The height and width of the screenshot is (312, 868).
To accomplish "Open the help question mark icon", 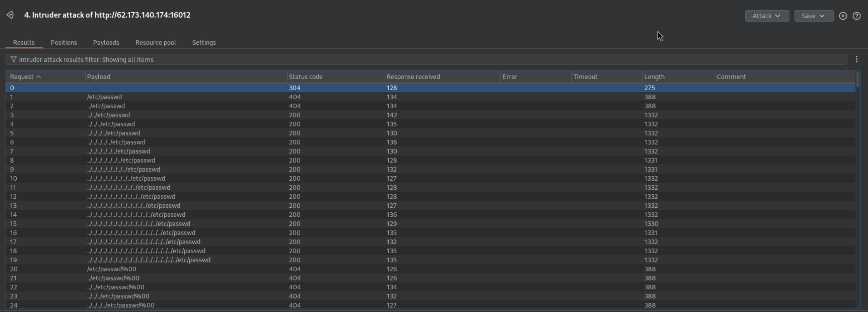I will tap(856, 16).
